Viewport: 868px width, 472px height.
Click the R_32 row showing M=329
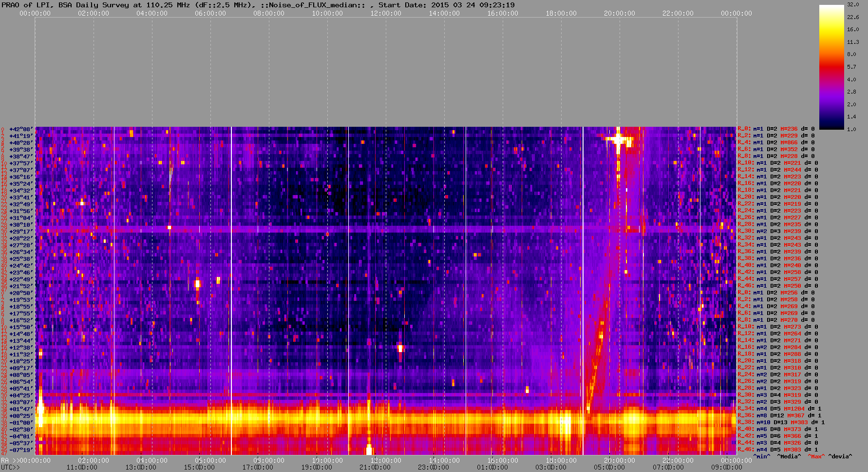click(778, 402)
